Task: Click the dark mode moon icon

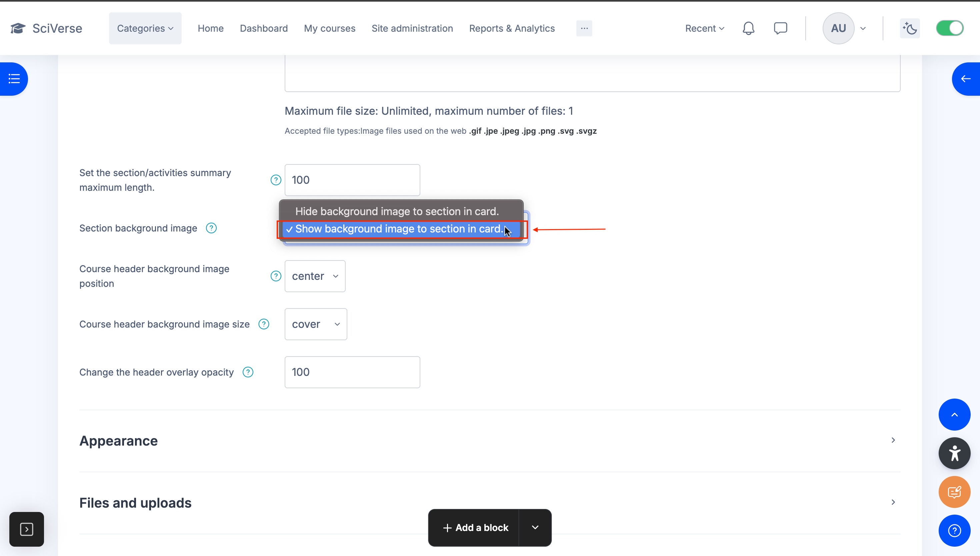Action: (910, 28)
